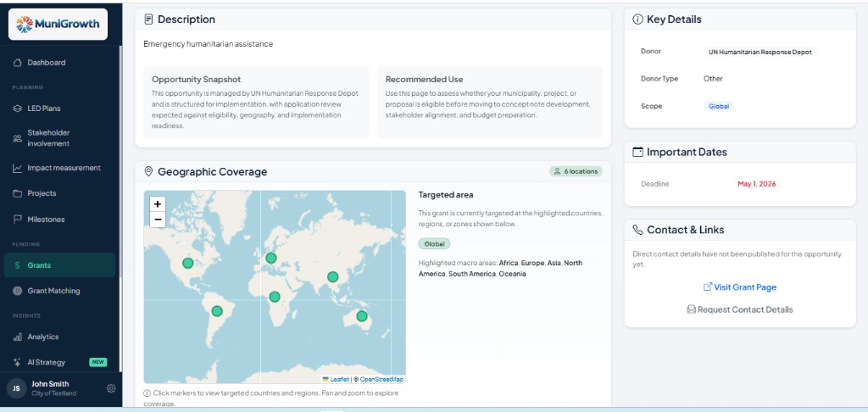Click the Global tag under Targeted area
868x412 pixels.
434,243
